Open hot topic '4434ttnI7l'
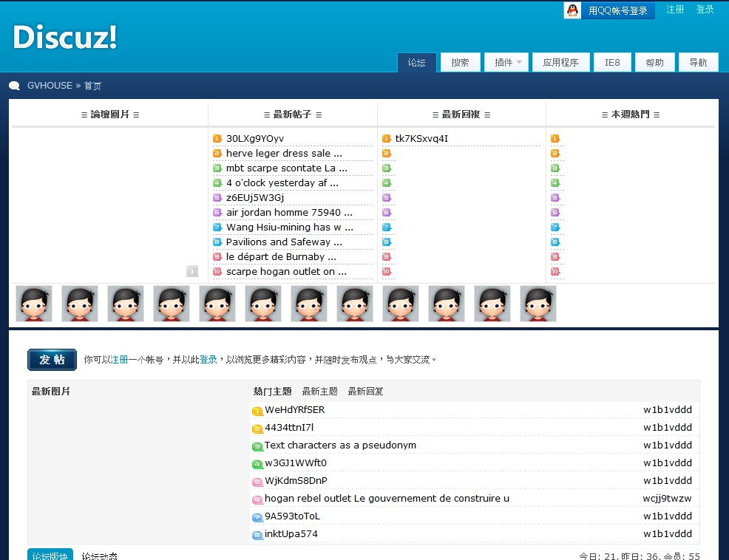The height and width of the screenshot is (560, 729). tap(289, 428)
